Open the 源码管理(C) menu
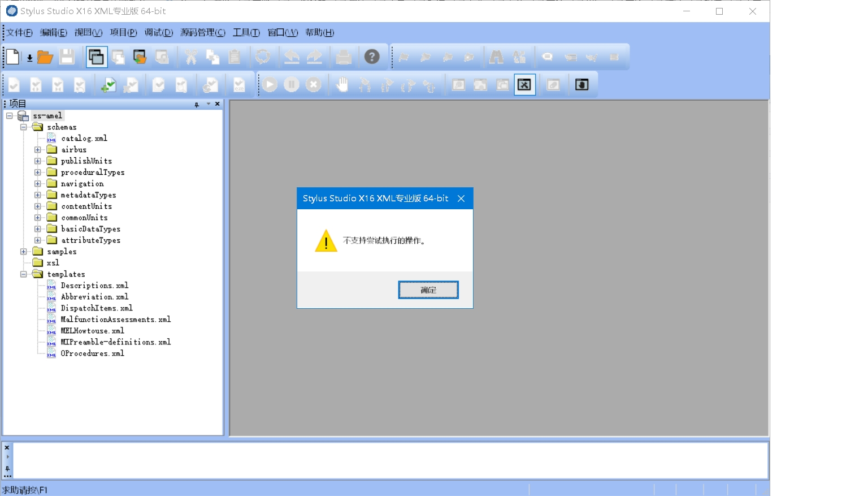The image size is (868, 496). [203, 32]
